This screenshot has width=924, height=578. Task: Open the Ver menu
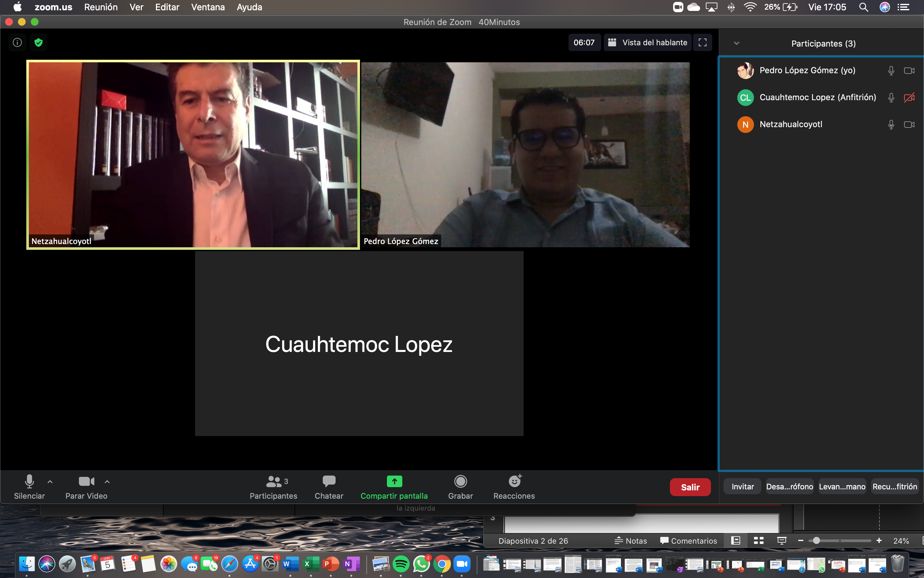click(x=136, y=7)
